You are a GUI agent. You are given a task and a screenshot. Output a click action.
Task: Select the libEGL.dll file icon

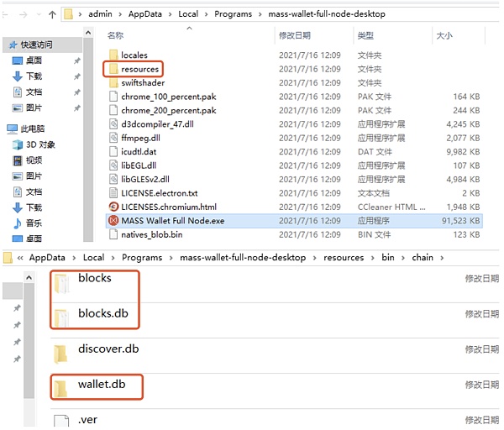click(x=113, y=165)
